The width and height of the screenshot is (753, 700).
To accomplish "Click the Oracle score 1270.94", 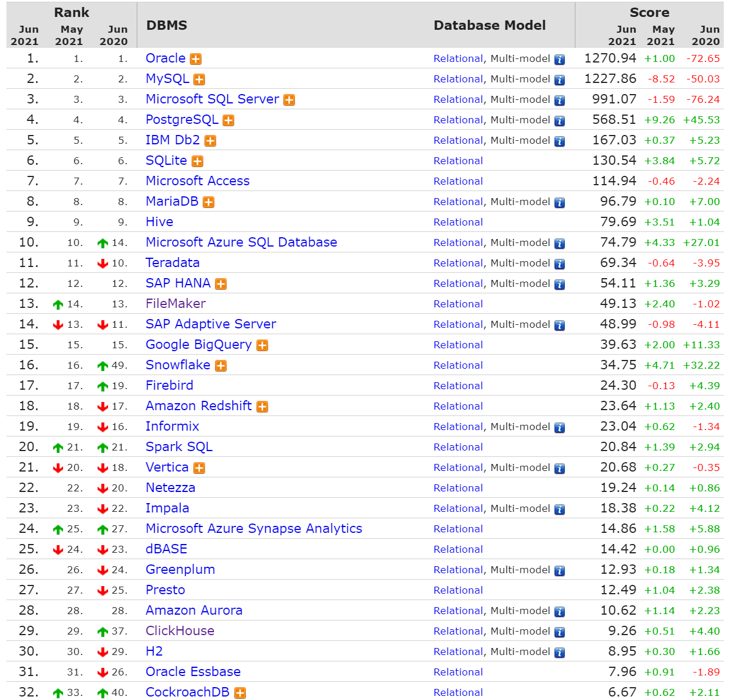I will coord(610,58).
